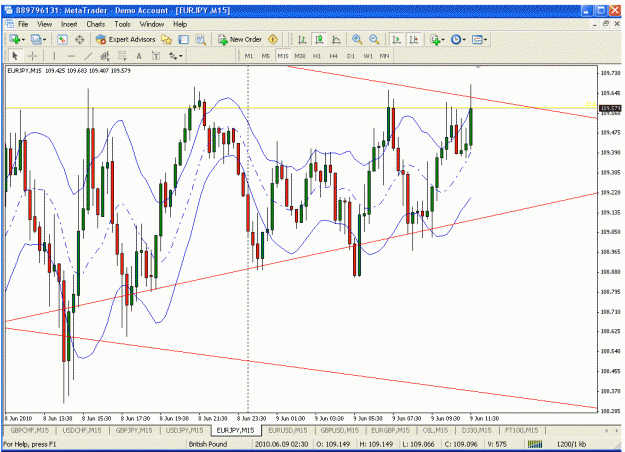Click the chart window system menu icon

pyautogui.click(x=9, y=24)
